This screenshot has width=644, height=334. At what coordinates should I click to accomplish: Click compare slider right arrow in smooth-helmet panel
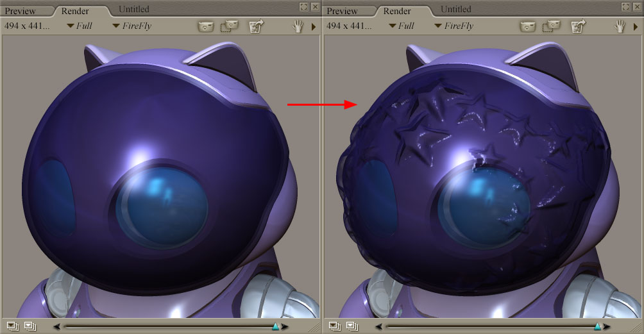click(x=285, y=326)
